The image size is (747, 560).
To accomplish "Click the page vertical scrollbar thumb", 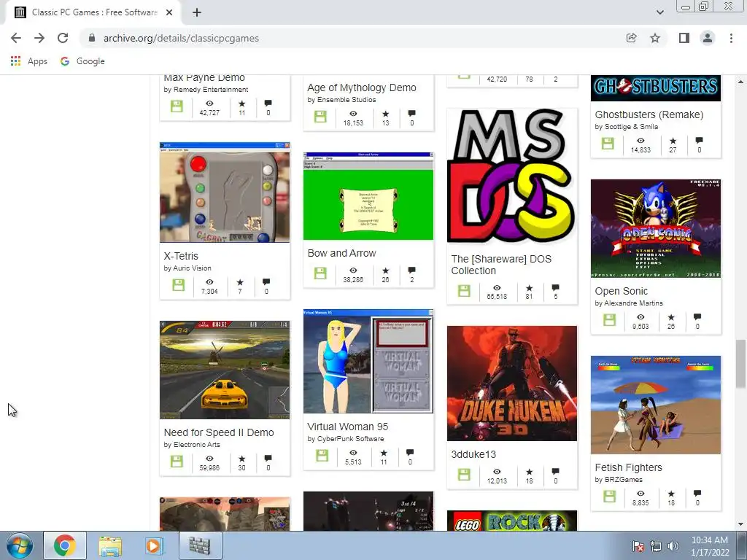I will point(740,364).
